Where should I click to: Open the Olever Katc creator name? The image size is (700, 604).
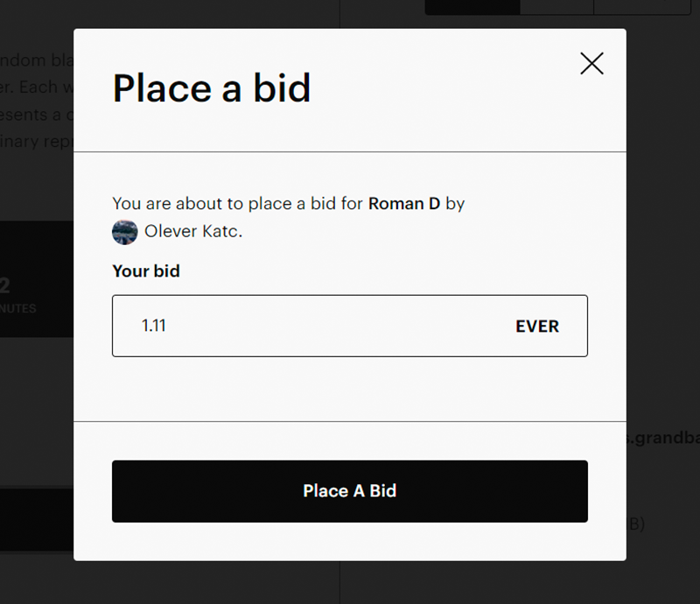[x=192, y=231]
